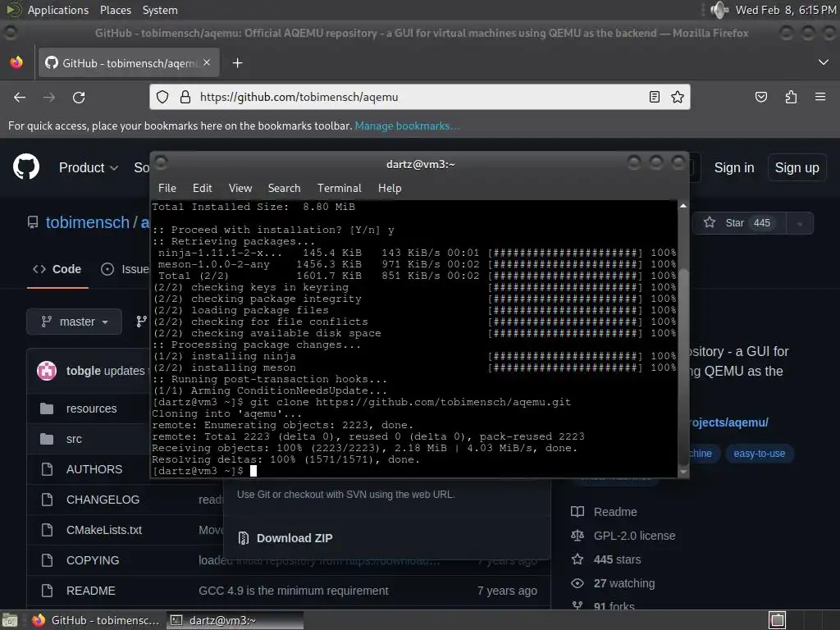Click the terminal scrollbar up arrow
Image resolution: width=840 pixels, height=630 pixels.
click(x=683, y=206)
